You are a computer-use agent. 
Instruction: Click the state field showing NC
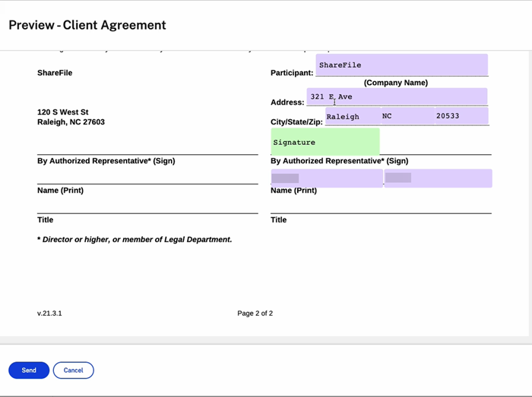pos(407,116)
